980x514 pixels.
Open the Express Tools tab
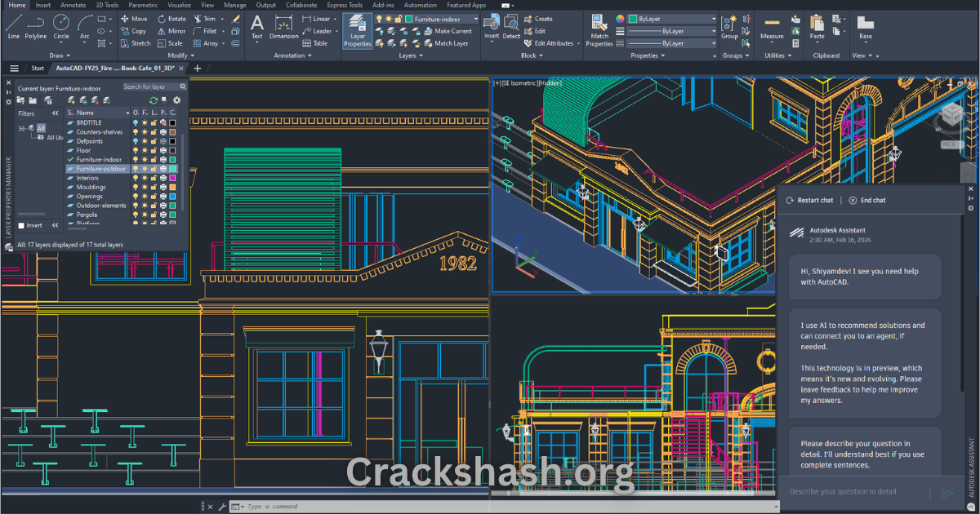(x=344, y=5)
